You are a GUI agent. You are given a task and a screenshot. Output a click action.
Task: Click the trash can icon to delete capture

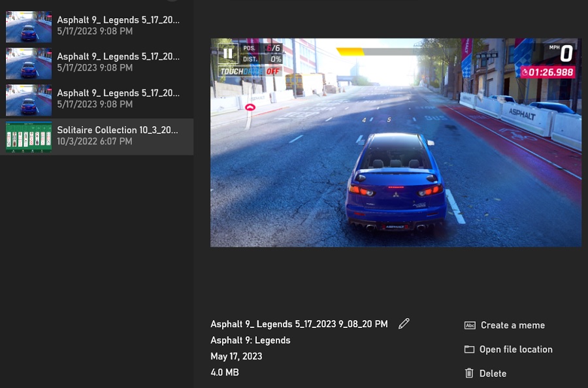coord(469,373)
